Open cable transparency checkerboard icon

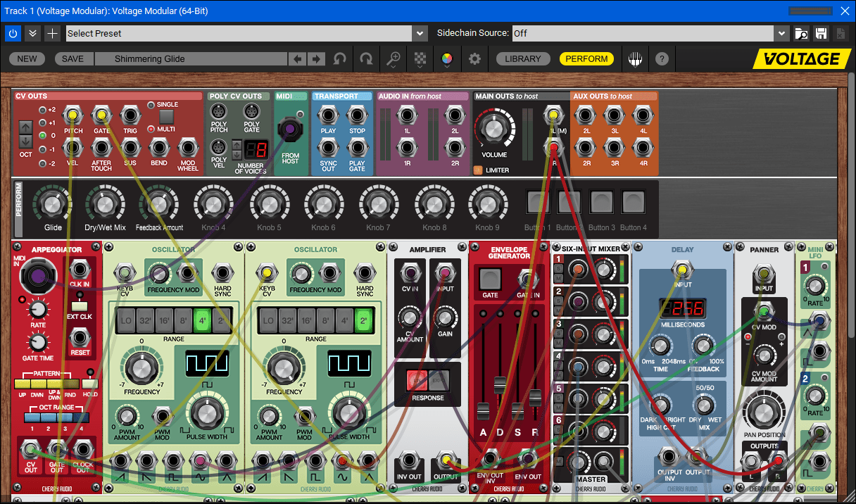pos(420,59)
